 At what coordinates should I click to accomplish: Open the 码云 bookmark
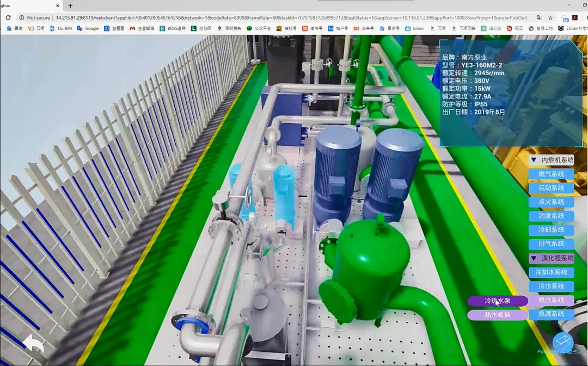(x=515, y=28)
